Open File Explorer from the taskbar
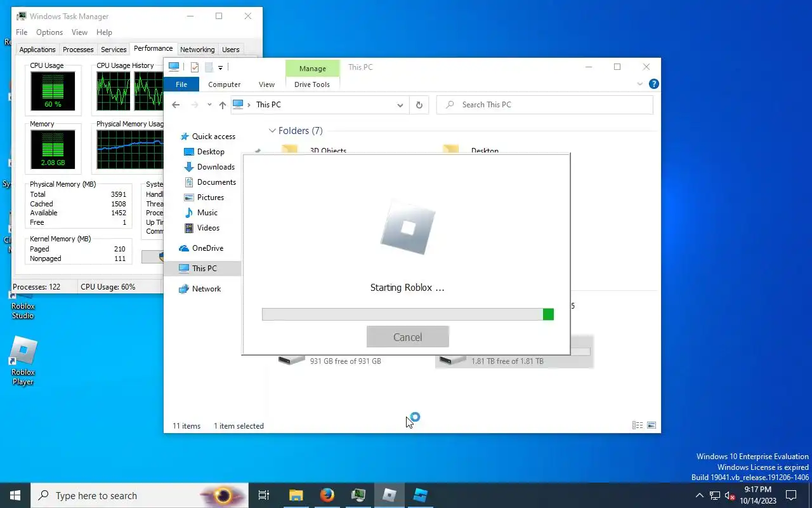The width and height of the screenshot is (812, 508). (296, 495)
